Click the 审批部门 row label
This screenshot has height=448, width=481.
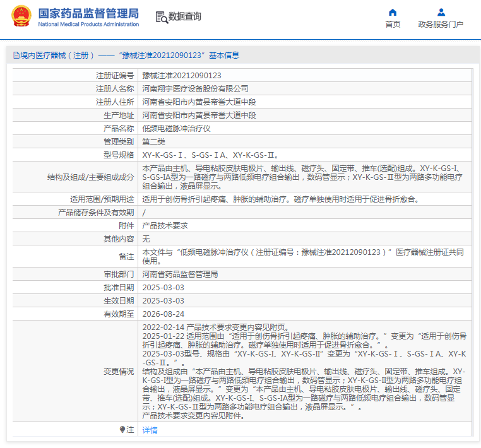point(119,274)
